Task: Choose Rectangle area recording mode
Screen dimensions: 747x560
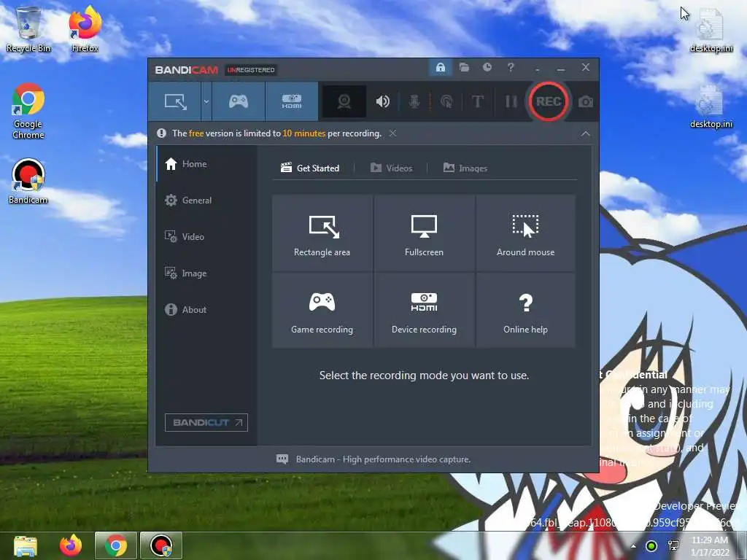Action: tap(322, 233)
